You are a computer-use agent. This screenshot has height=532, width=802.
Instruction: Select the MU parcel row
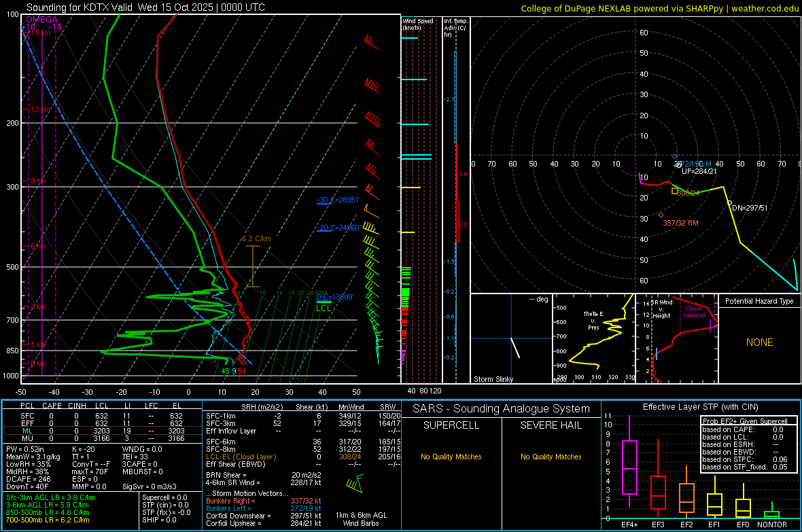pos(102,438)
